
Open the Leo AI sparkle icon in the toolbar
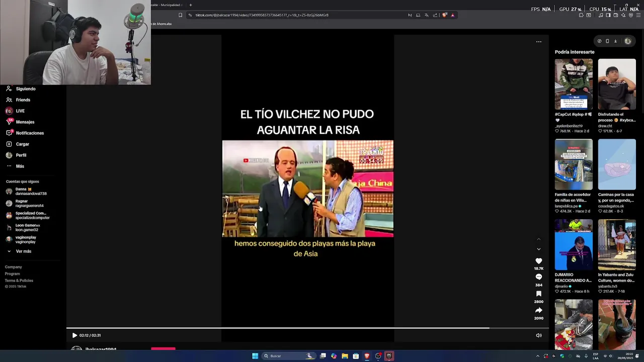tap(623, 15)
